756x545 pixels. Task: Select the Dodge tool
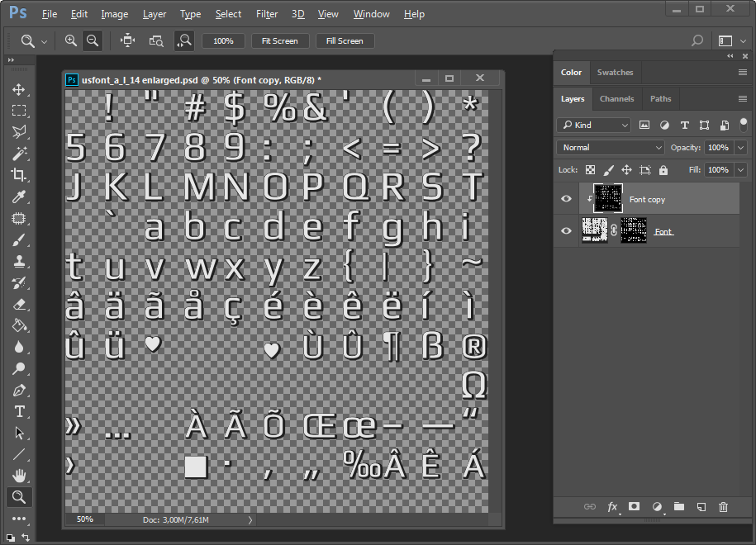click(x=19, y=368)
